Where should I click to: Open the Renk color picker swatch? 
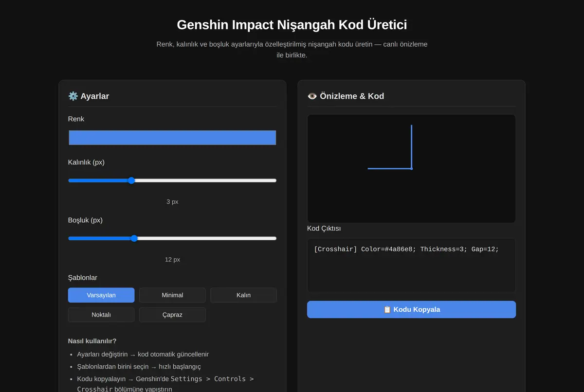(172, 138)
